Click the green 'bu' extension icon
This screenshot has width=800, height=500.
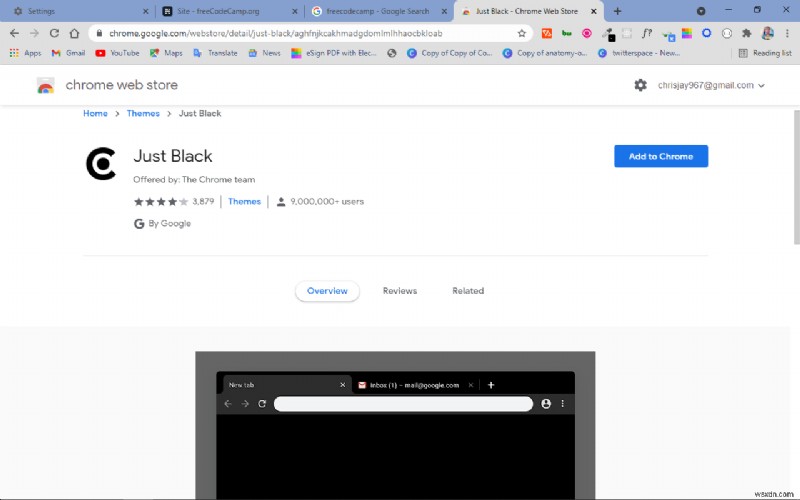click(x=566, y=33)
